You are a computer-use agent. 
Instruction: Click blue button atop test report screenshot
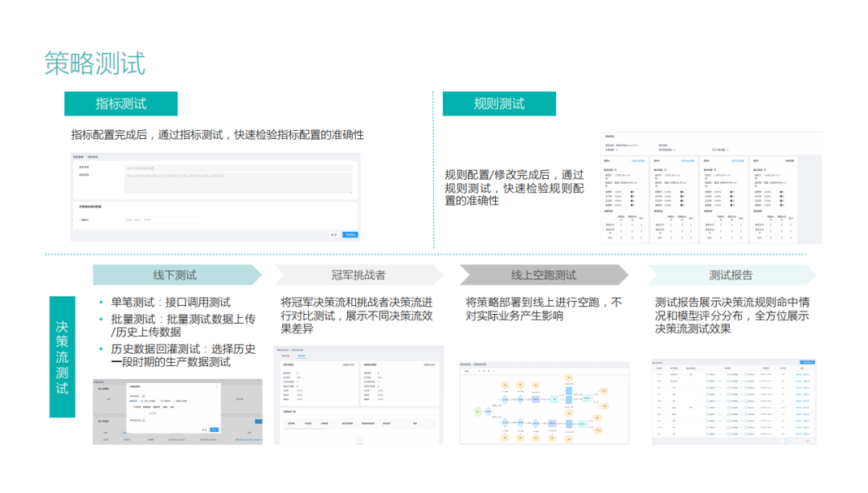tap(808, 362)
